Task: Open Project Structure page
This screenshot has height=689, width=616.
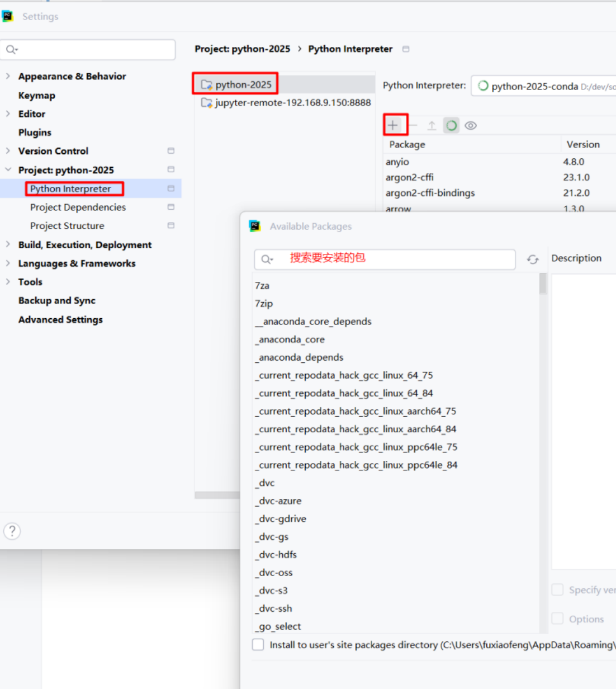Action: pos(67,225)
